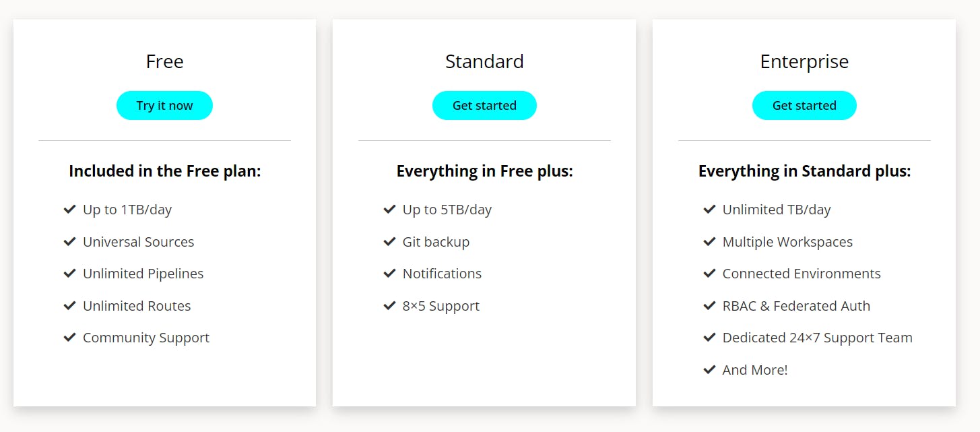This screenshot has height=432, width=980.
Task: Click the Try it now button
Action: 164,106
